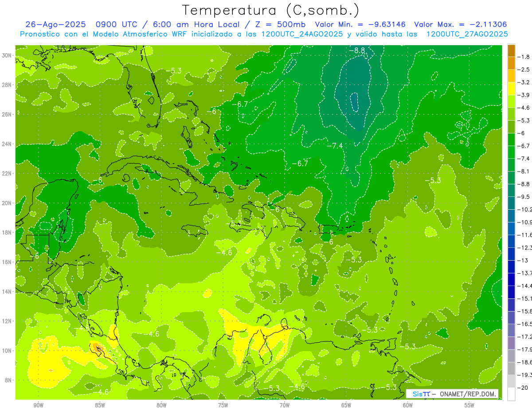Screen dimensions: 532x411
Task: Click the white legend swatch below -20
Action: pos(511,394)
